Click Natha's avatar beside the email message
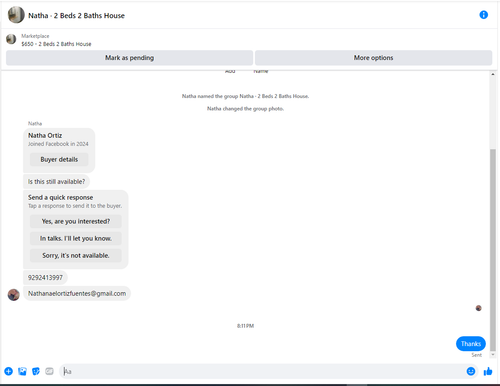 click(14, 295)
